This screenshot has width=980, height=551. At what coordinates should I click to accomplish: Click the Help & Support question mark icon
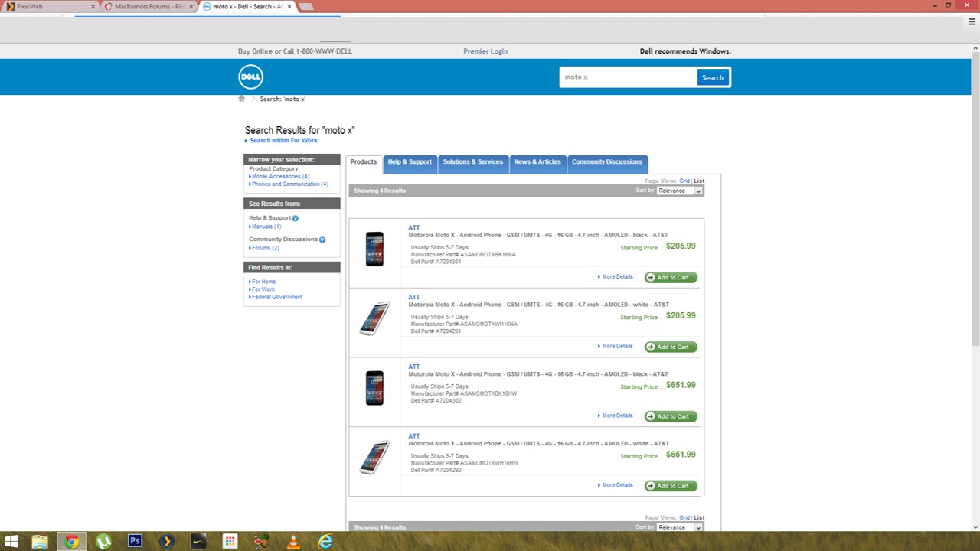point(296,218)
